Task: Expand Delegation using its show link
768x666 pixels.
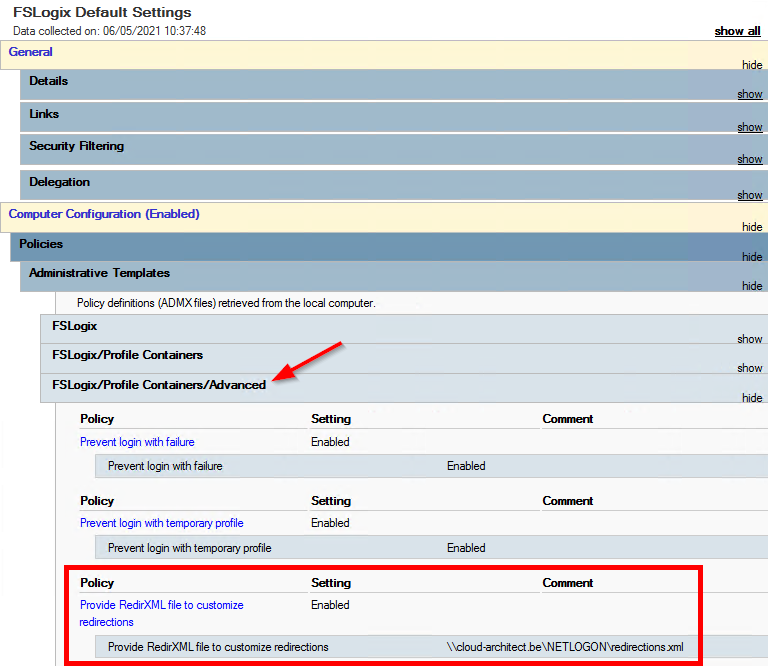Action: point(749,195)
